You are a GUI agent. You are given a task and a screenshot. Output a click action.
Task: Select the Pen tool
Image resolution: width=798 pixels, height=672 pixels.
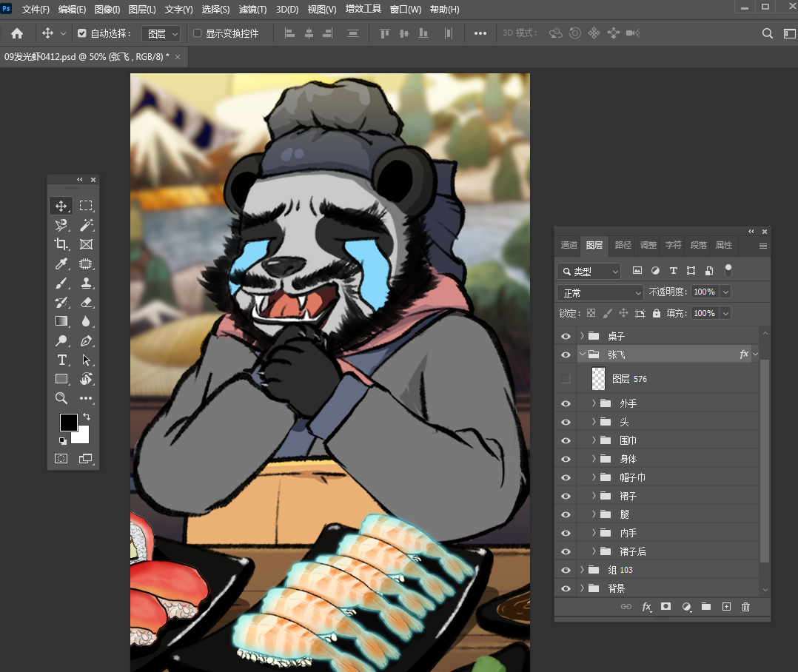point(86,341)
